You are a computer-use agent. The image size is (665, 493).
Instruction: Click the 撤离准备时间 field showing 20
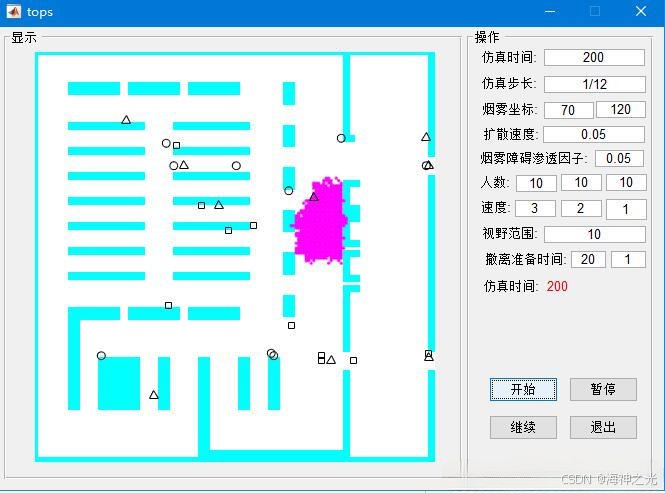click(588, 259)
